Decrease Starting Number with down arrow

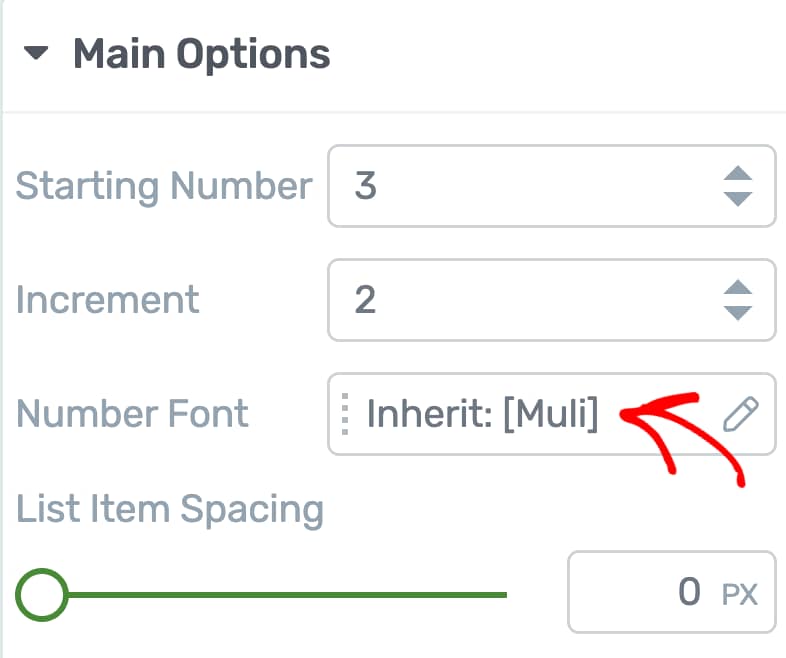pyautogui.click(x=738, y=199)
